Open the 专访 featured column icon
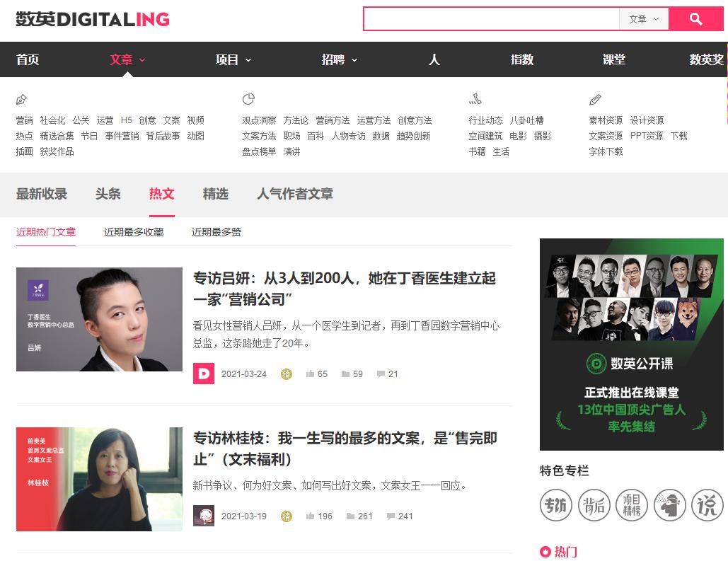The width and height of the screenshot is (728, 561). (x=556, y=505)
